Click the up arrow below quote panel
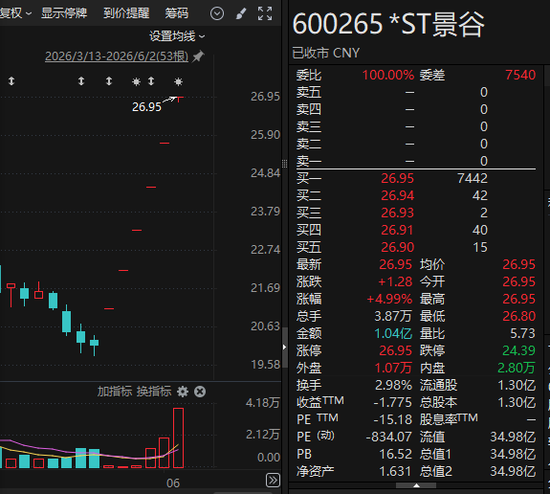550x494 pixels. pos(416,486)
